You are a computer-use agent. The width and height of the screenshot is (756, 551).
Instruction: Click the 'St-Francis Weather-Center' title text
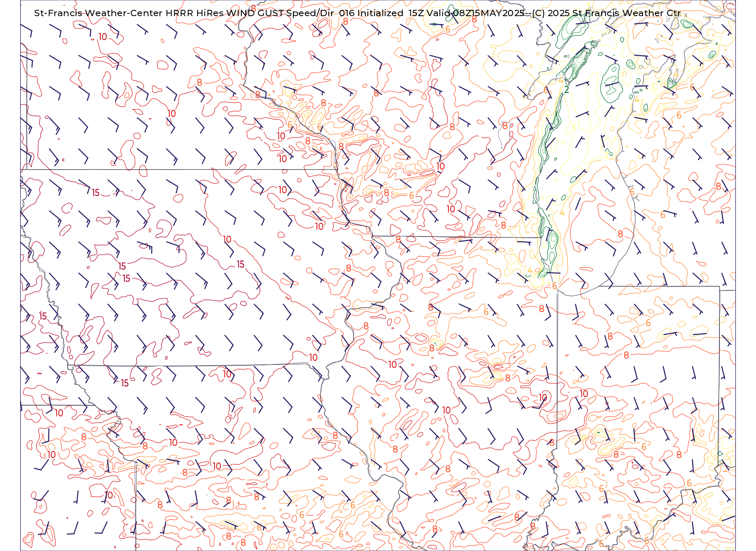coord(98,13)
